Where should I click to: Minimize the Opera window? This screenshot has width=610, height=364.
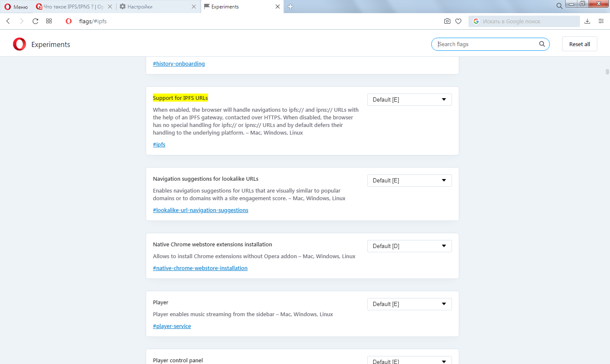tap(571, 4)
